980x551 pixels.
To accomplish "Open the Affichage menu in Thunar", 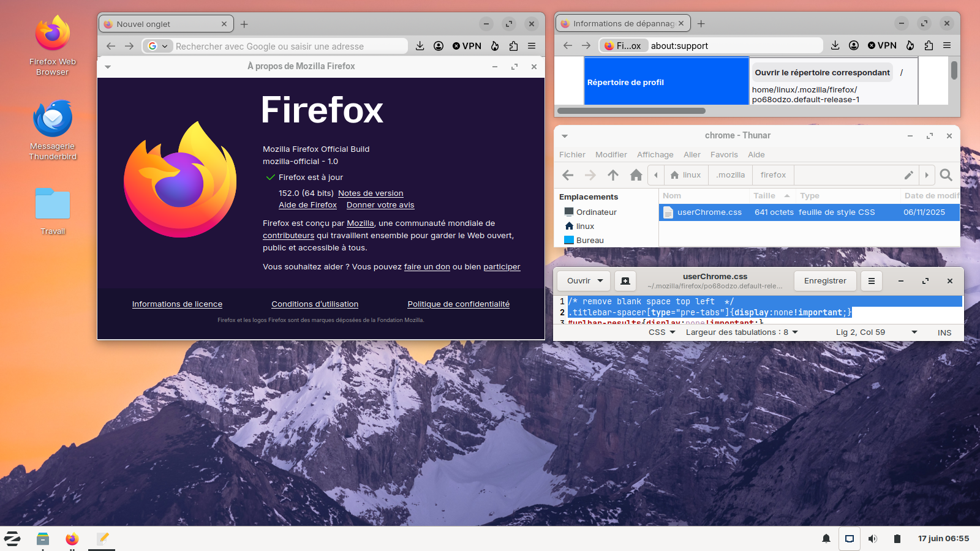I will 655,155.
